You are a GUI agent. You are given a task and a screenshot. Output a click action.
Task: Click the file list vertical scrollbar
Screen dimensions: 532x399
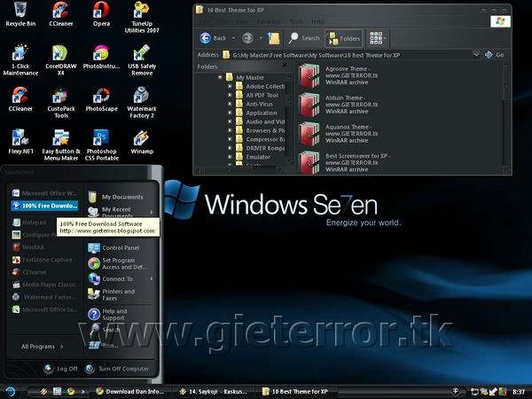coord(506,115)
